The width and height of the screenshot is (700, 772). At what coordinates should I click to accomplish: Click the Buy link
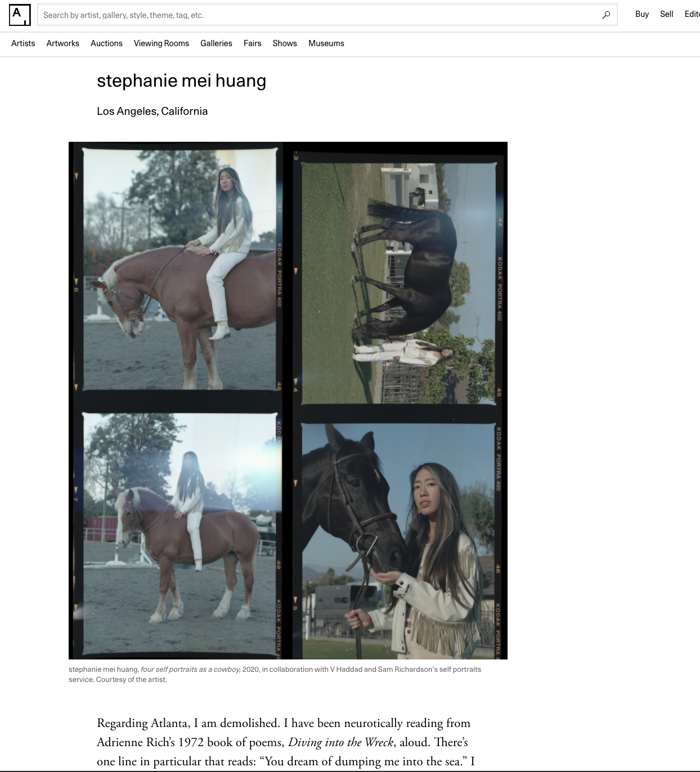[642, 14]
